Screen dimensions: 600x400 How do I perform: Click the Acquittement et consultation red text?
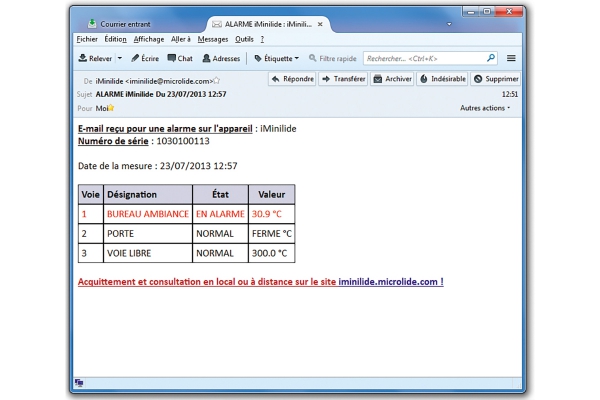pyautogui.click(x=207, y=282)
